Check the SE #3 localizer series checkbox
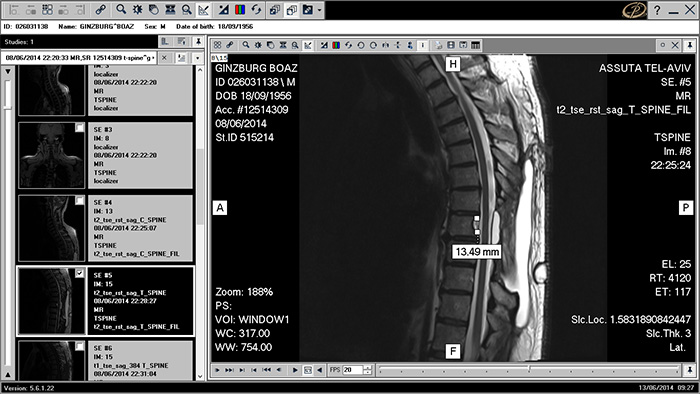 (x=79, y=128)
